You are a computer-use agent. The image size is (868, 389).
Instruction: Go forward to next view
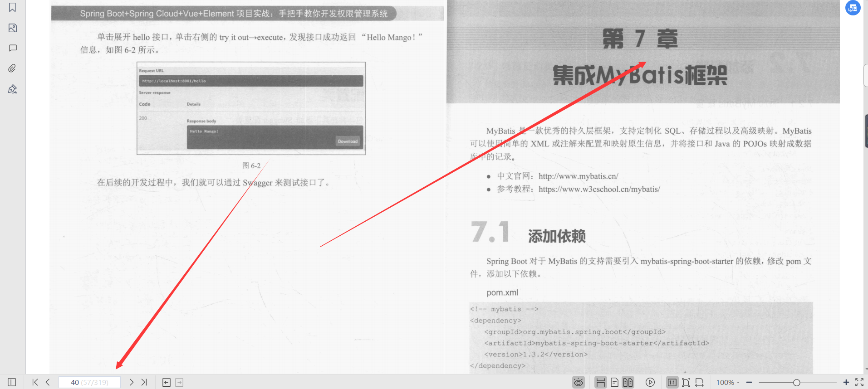[x=179, y=383]
